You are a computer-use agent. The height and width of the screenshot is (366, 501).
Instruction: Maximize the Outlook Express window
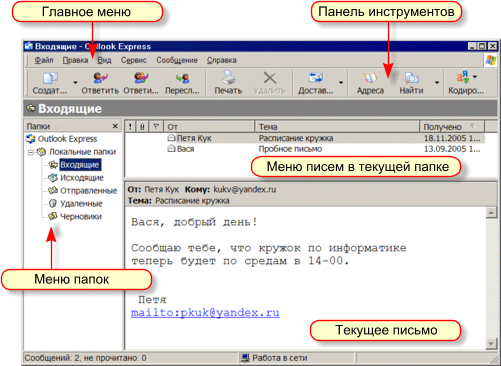(x=482, y=46)
